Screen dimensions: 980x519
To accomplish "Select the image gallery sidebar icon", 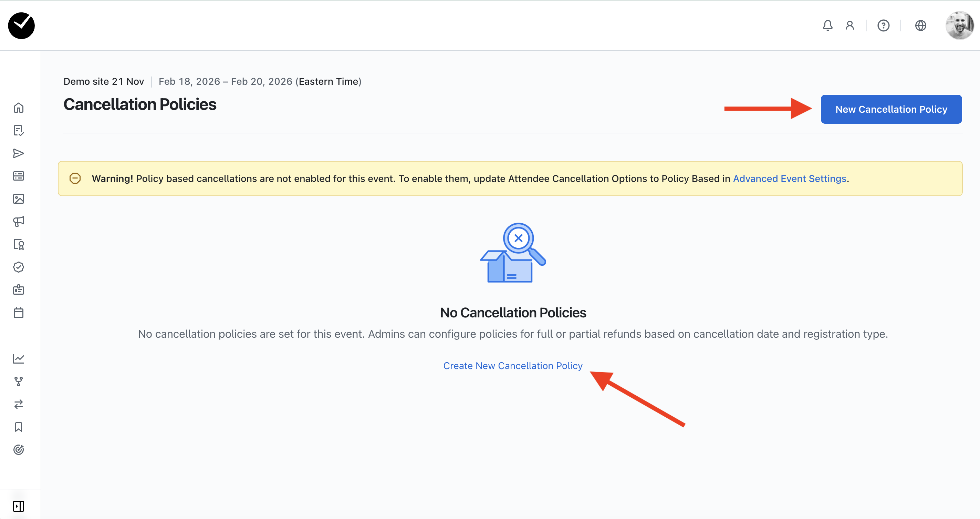I will pos(18,199).
